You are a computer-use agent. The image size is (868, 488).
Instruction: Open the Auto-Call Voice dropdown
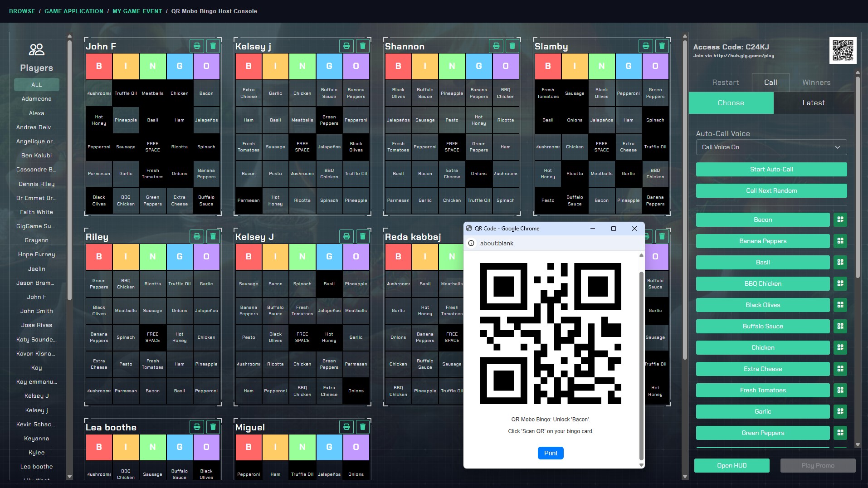coord(771,147)
